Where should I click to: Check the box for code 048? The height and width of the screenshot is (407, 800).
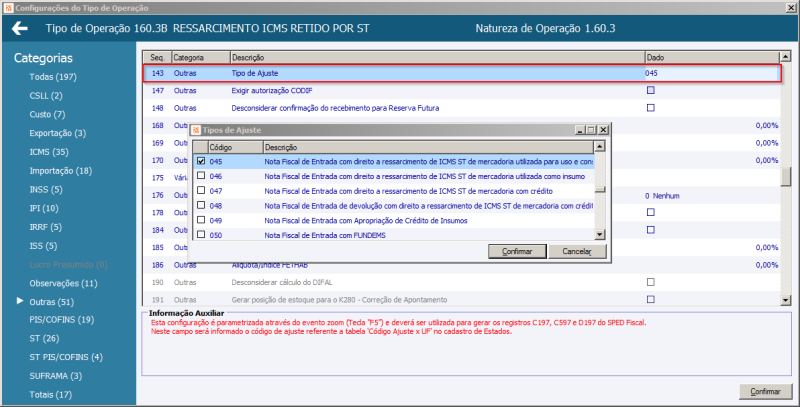pos(201,206)
